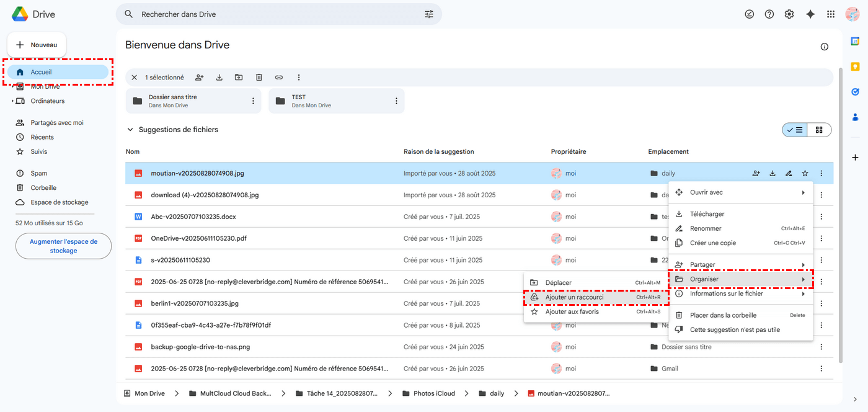Image resolution: width=868 pixels, height=412 pixels.
Task: Click the share person-add icon in selection toolbar
Action: point(199,78)
